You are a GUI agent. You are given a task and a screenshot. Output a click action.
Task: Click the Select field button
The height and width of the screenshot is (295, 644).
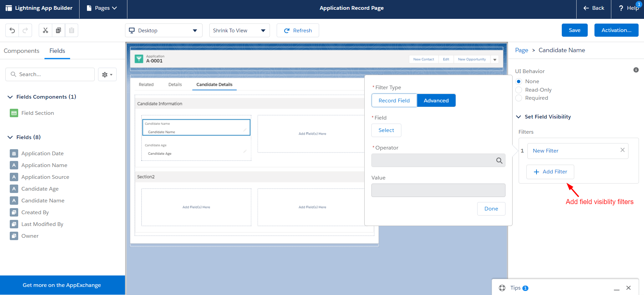[x=386, y=130]
